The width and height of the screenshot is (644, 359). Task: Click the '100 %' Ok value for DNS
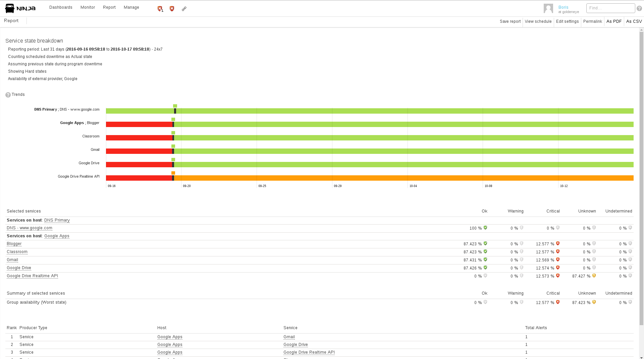click(x=476, y=228)
